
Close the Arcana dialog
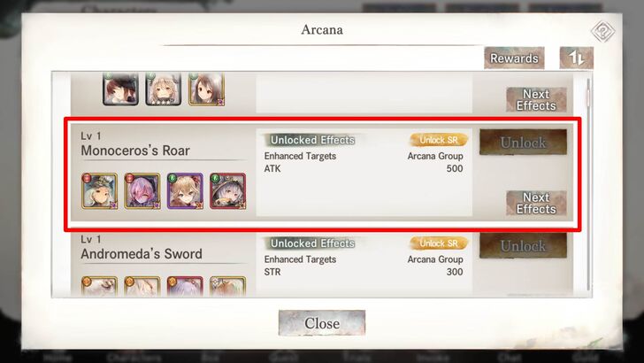tap(322, 322)
